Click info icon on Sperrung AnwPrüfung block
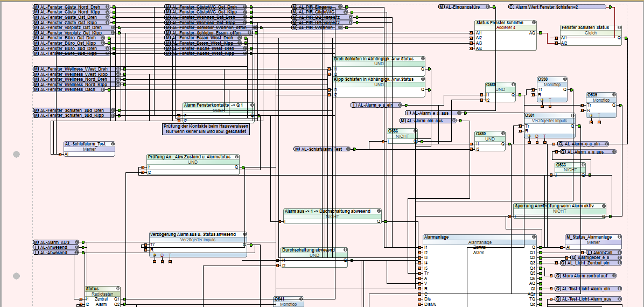This screenshot has height=307, width=644. pyautogui.click(x=603, y=206)
